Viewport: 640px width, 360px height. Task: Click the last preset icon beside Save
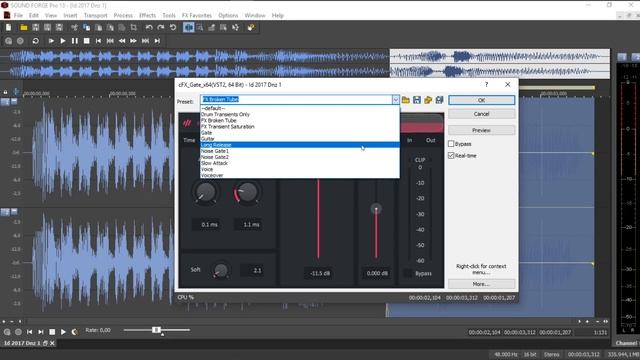pyautogui.click(x=439, y=100)
